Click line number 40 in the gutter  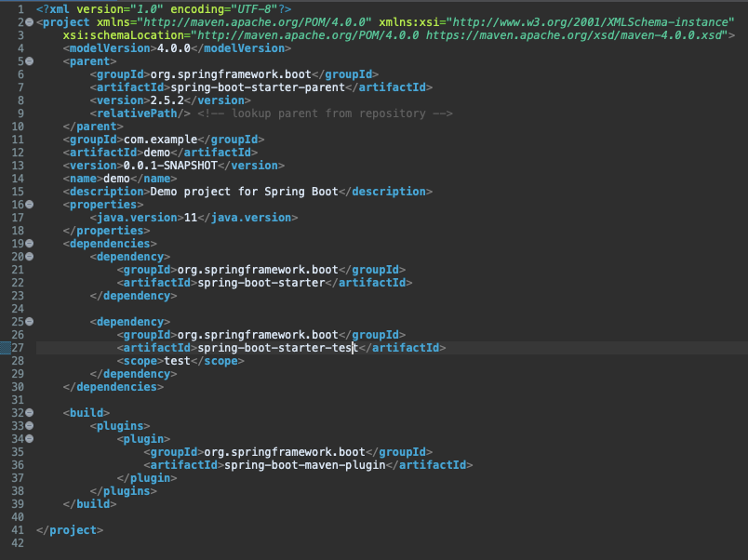click(x=18, y=517)
